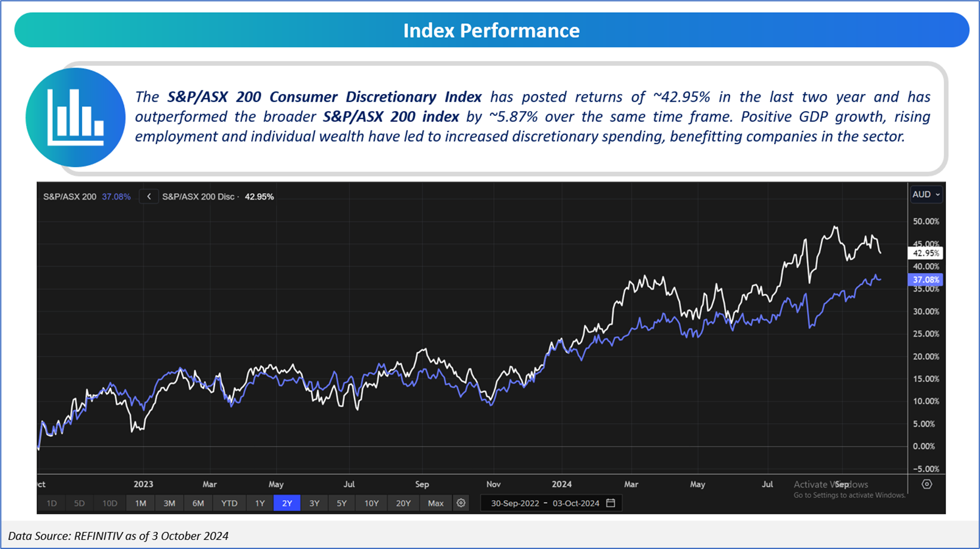Image resolution: width=980 pixels, height=549 pixels.
Task: Click the target icon at axis corner
Action: (927, 484)
